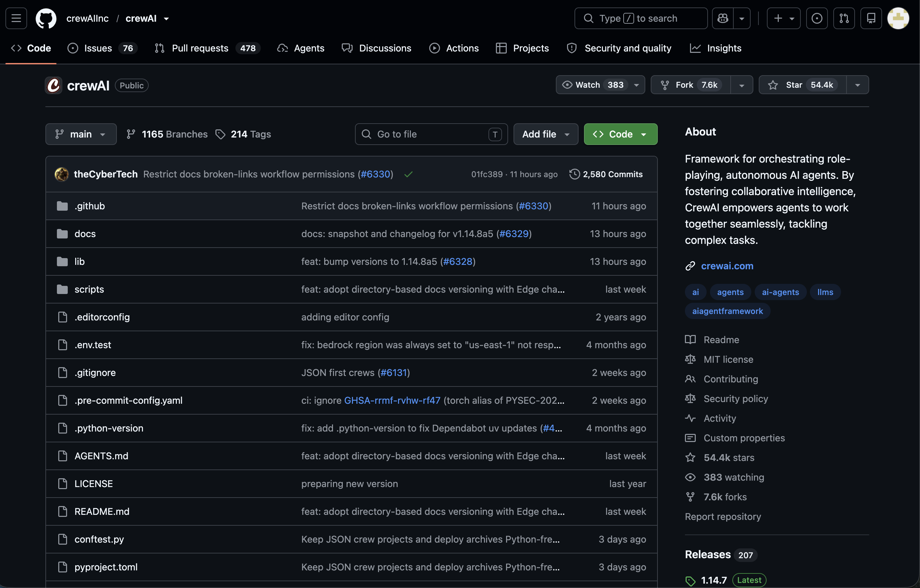
Task: Open the main branch selector
Action: point(81,134)
